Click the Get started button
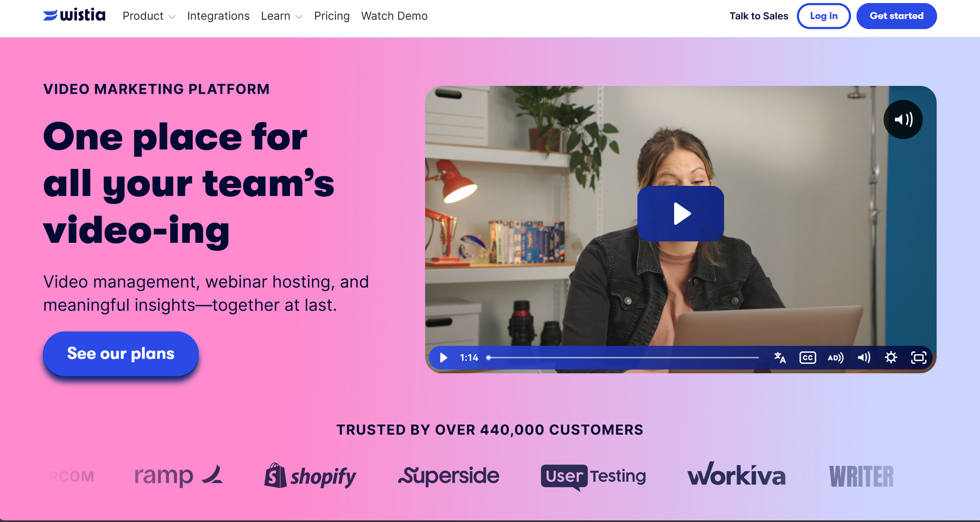980x522 pixels. 897,16
